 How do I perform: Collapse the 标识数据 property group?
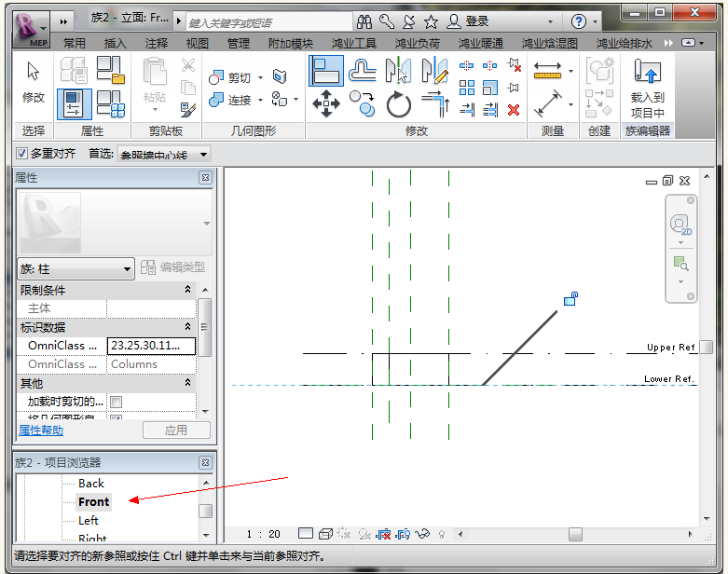[x=186, y=327]
